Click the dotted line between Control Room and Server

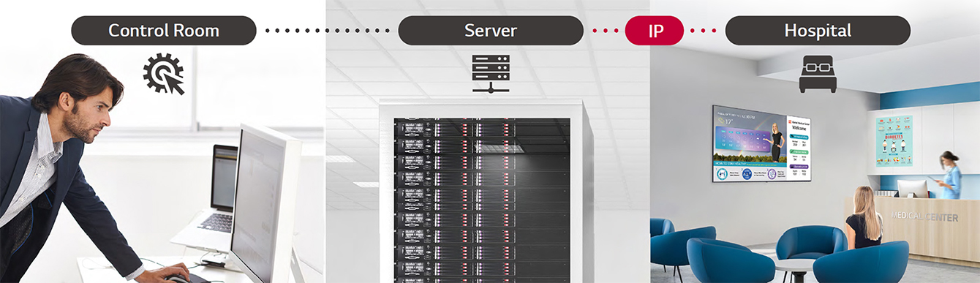pos(327,31)
